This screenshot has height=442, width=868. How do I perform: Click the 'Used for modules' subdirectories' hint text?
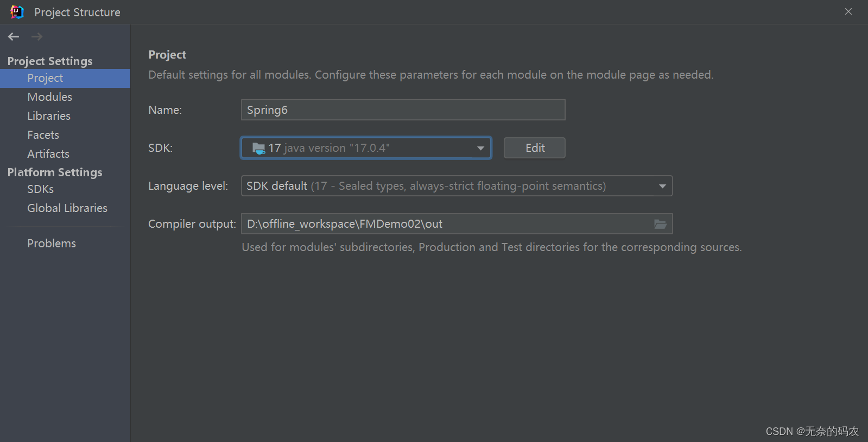coord(492,247)
